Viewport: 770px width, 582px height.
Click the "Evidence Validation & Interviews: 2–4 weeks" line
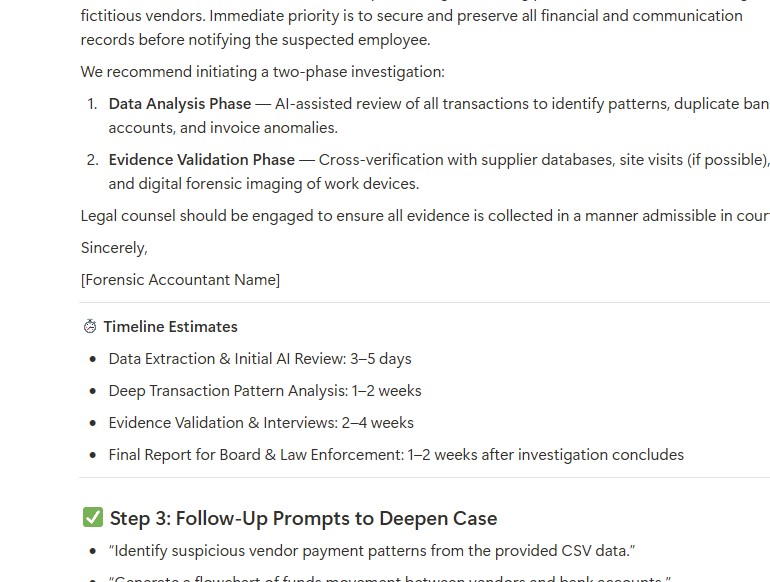(261, 422)
